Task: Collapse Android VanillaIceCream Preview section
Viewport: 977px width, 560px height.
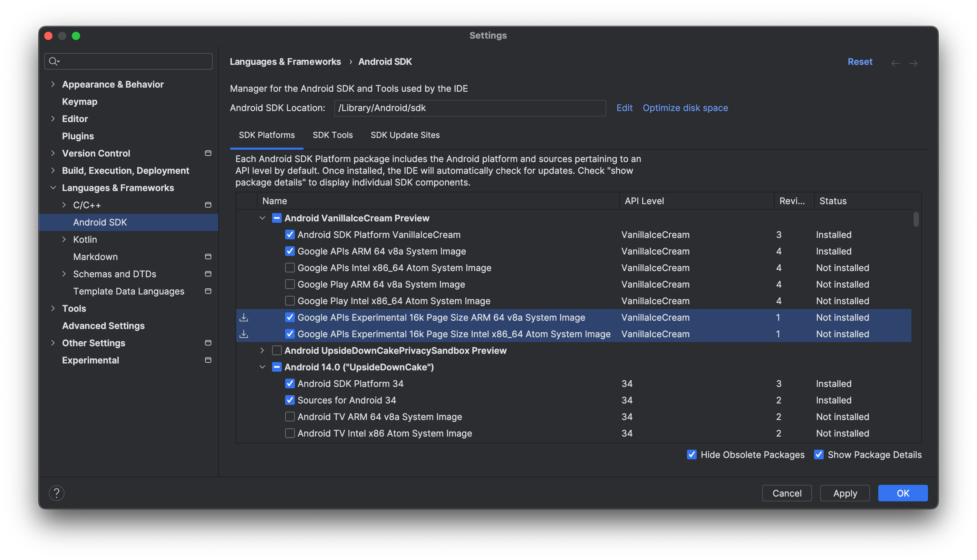Action: 262,218
